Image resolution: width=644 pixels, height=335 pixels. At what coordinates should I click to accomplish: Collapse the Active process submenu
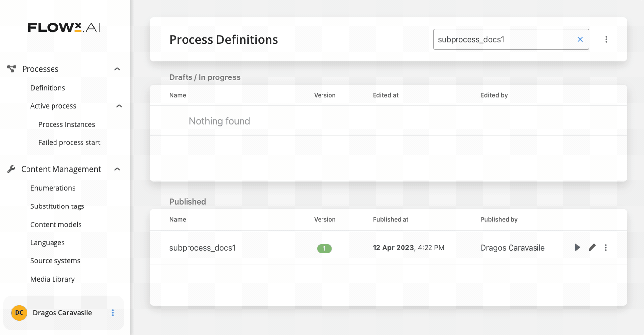point(119,106)
